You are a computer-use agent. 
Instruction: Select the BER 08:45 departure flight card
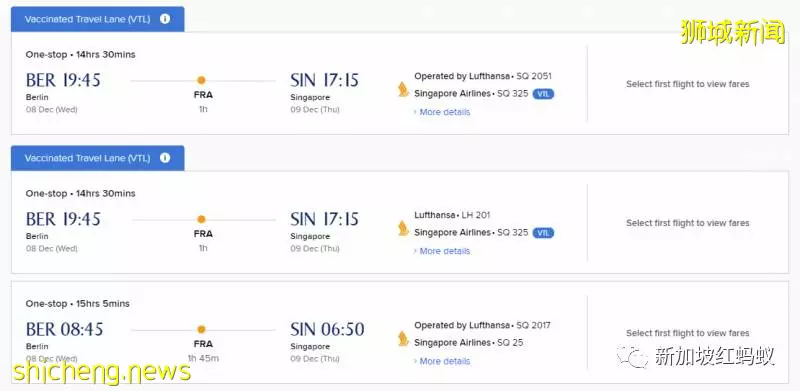pos(400,332)
